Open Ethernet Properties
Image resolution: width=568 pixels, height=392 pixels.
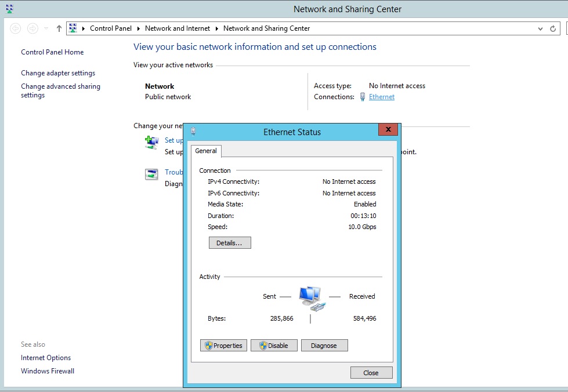coord(223,346)
